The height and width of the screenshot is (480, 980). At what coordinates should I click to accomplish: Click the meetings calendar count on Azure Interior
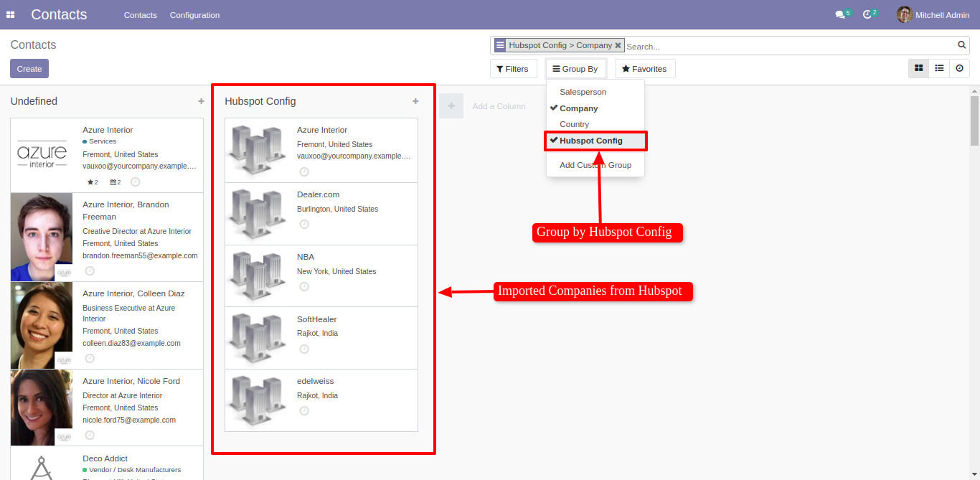(116, 182)
